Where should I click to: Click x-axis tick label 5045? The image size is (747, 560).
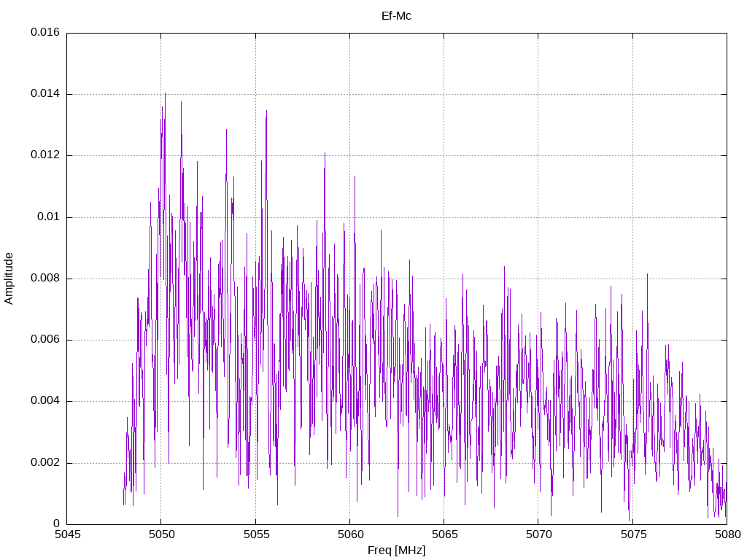coord(68,534)
